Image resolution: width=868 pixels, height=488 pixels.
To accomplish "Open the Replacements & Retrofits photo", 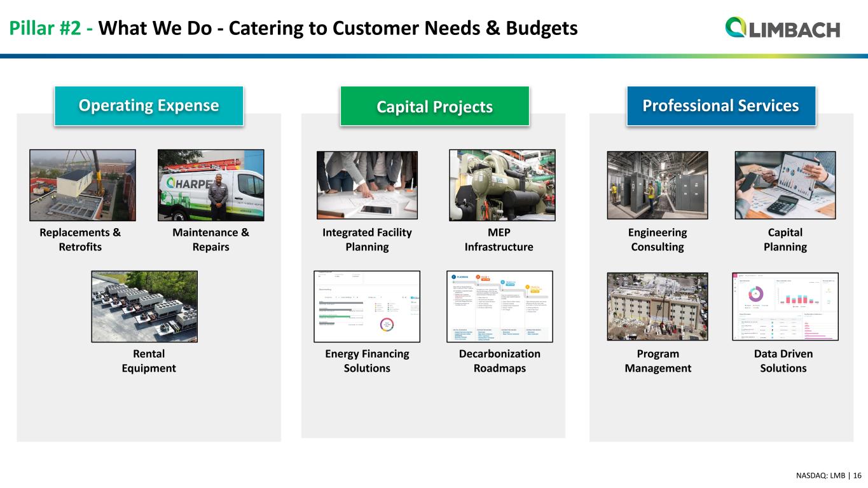I will [83, 185].
